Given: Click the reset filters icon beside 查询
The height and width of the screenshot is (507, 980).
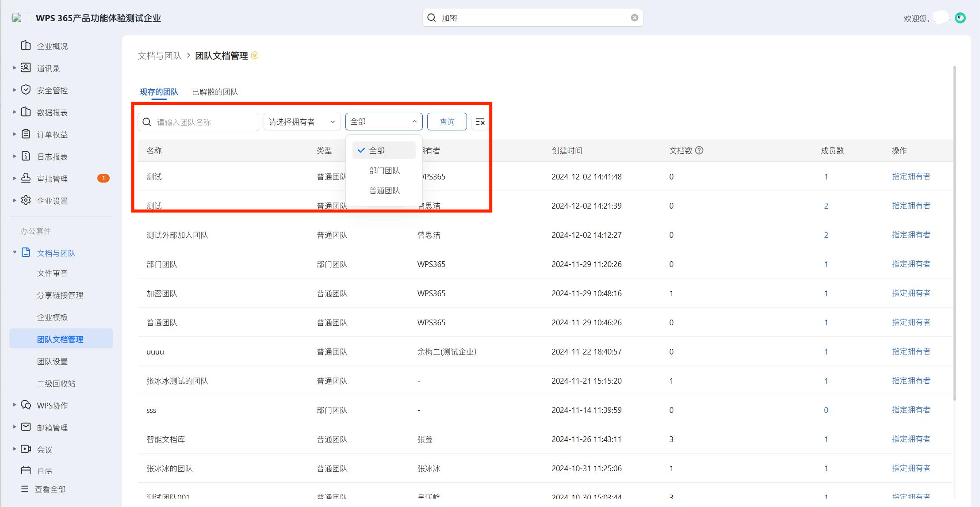Looking at the screenshot, I should click(x=480, y=122).
